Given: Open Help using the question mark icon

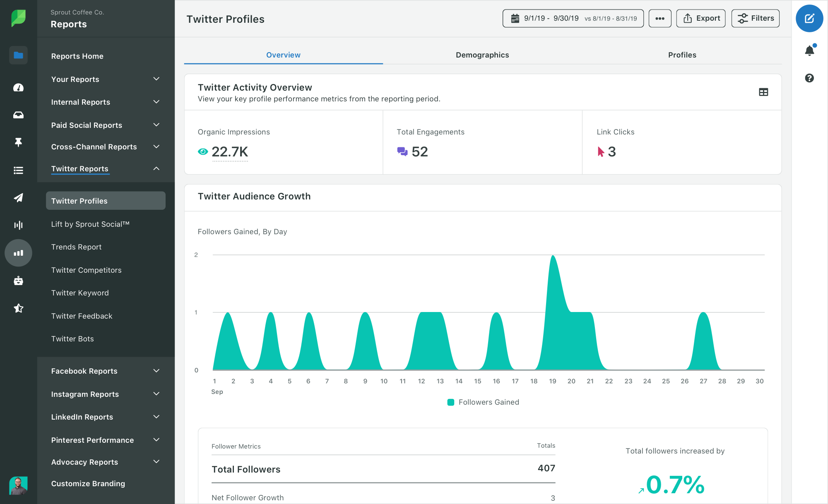Looking at the screenshot, I should [x=809, y=78].
